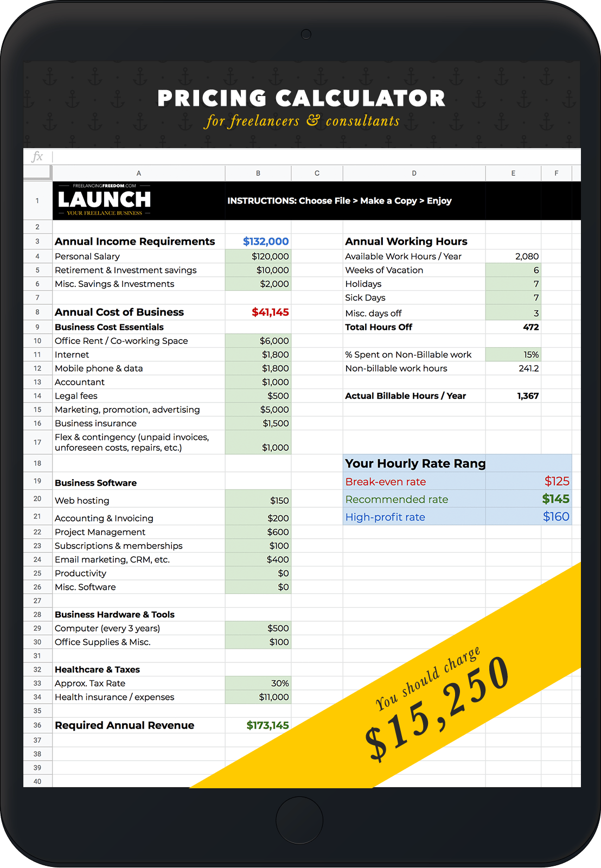Viewport: 601px width, 868px height.
Task: Edit the Accounting & Invoicing $200 cell
Action: click(258, 516)
